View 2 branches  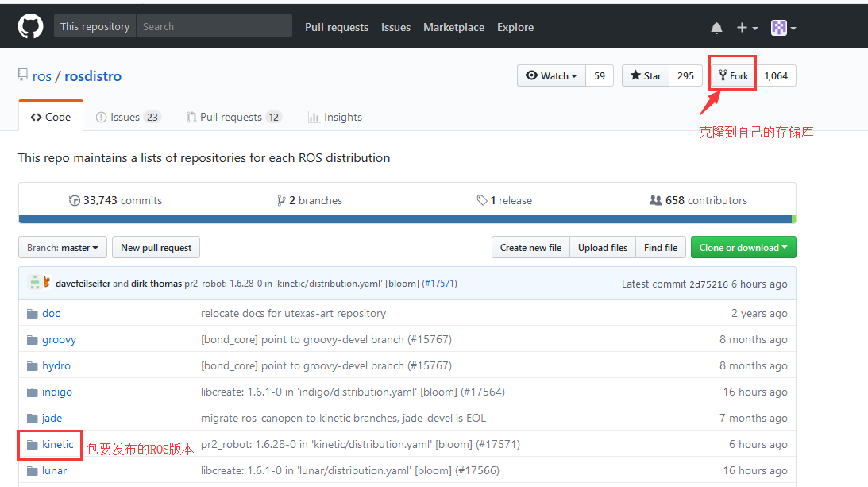(x=310, y=200)
